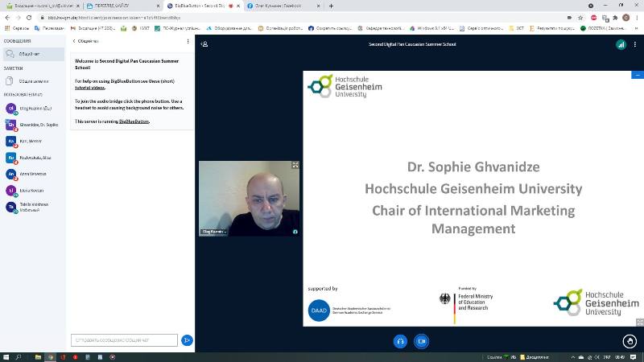Select user Kern, Werner in list
Screen dimensions: 644x362
[x=34, y=142]
